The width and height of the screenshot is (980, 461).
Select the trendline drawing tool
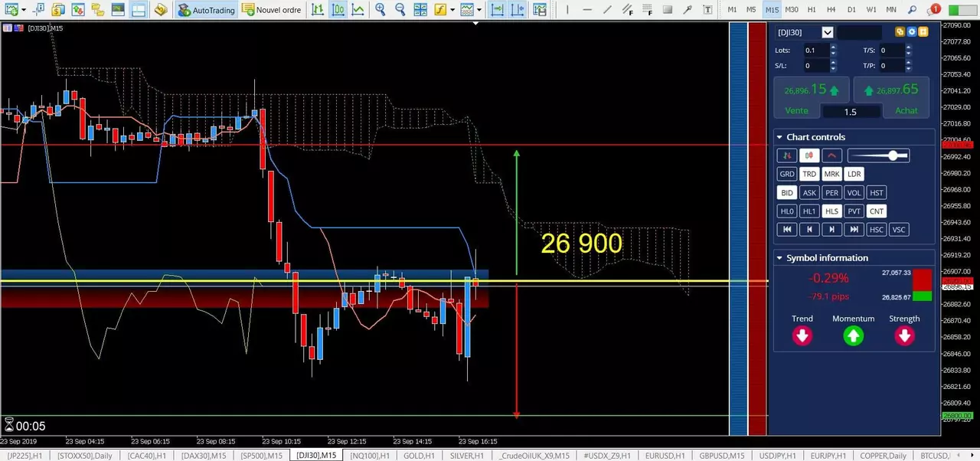(607, 10)
